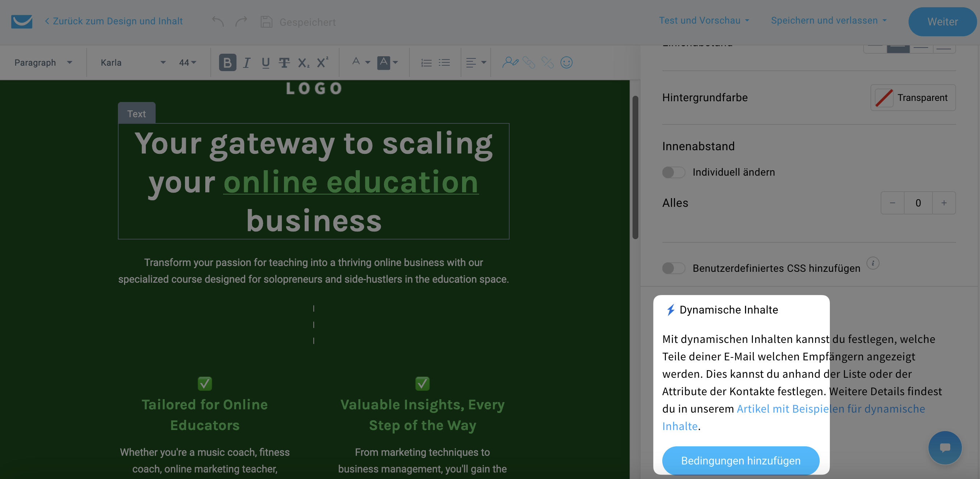Enable Individuell ändern toggle

(x=673, y=172)
